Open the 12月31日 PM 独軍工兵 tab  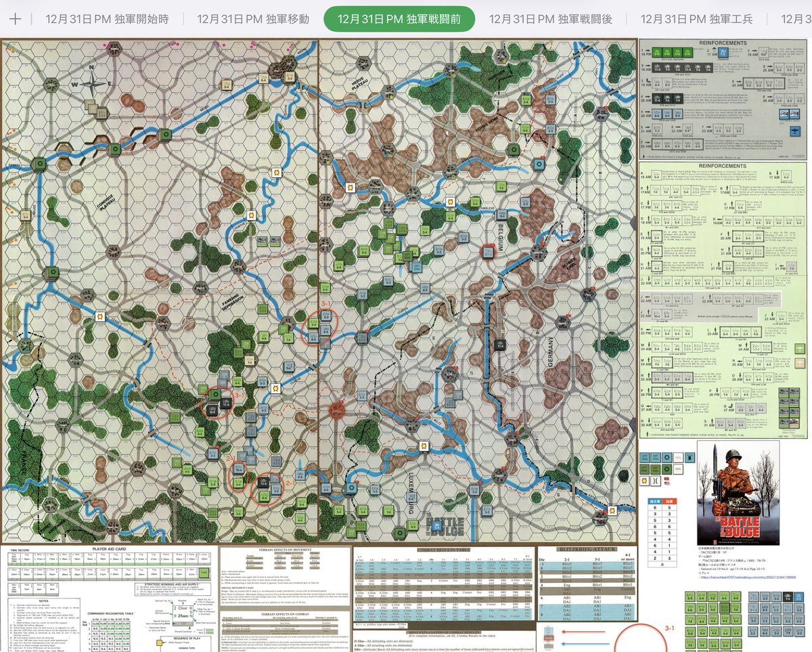point(697,19)
